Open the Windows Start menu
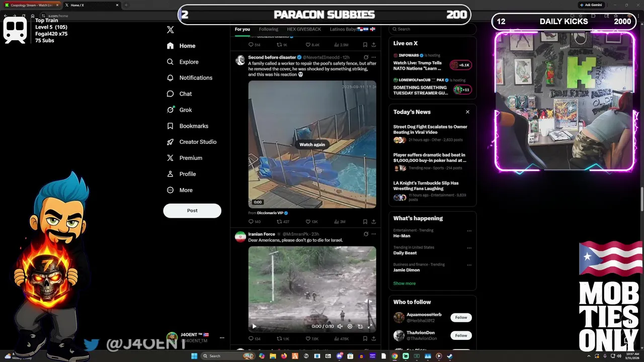The image size is (644, 362). 194,356
